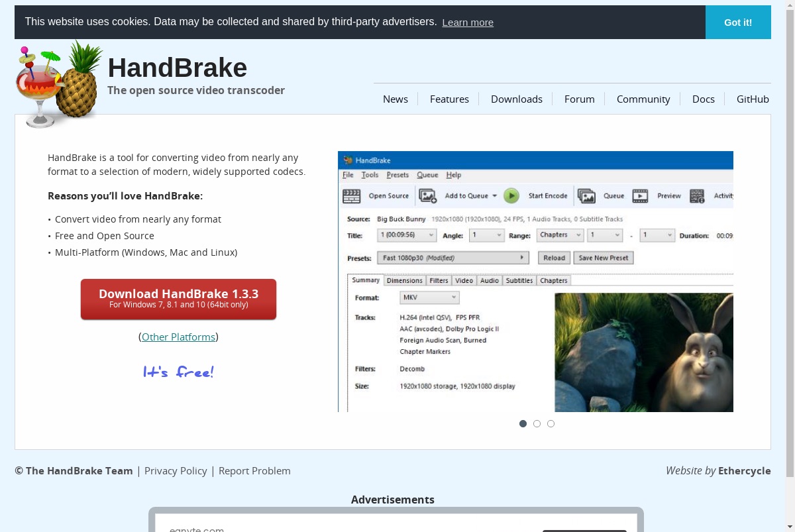Expand the Fast 1080p30 presets selector

(x=453, y=258)
